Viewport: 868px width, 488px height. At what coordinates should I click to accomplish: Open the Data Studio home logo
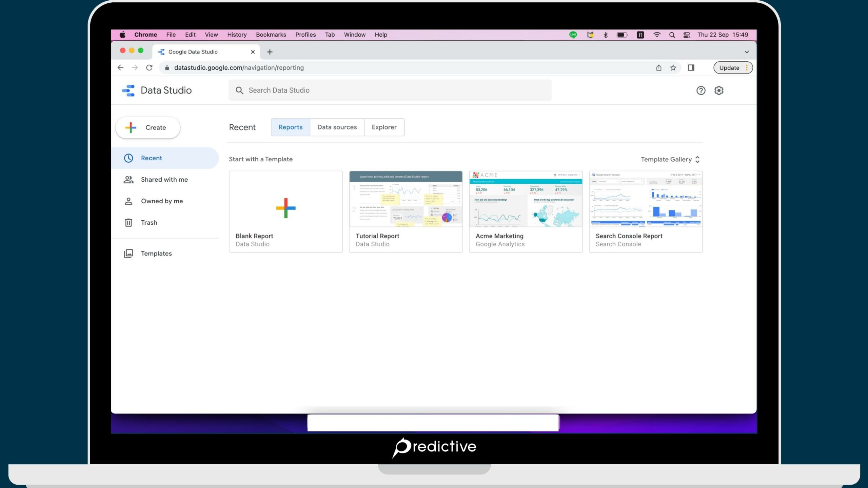129,90
